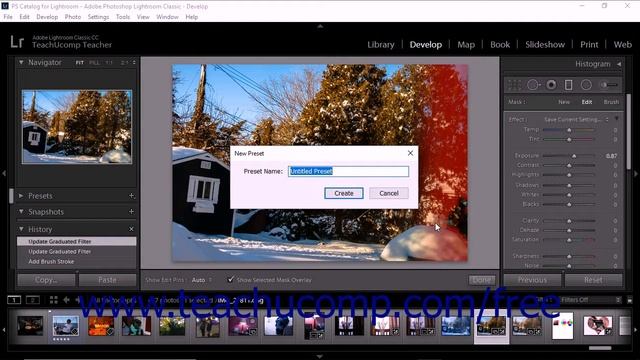The height and width of the screenshot is (360, 640).
Task: Click the Lr logo identity plate
Action: coord(17,42)
